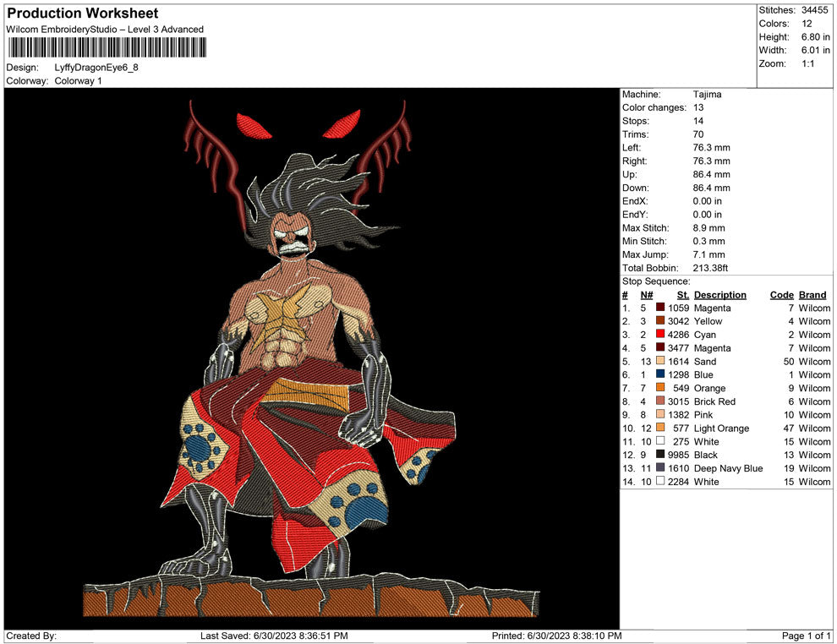Click the white swatch in the 2284 row

(660, 481)
